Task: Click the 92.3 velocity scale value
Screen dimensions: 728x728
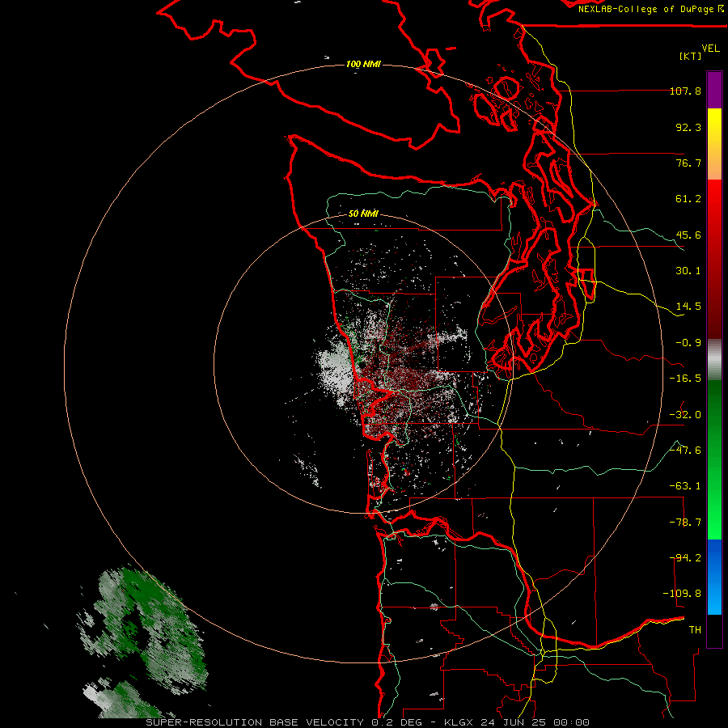Action: [688, 127]
